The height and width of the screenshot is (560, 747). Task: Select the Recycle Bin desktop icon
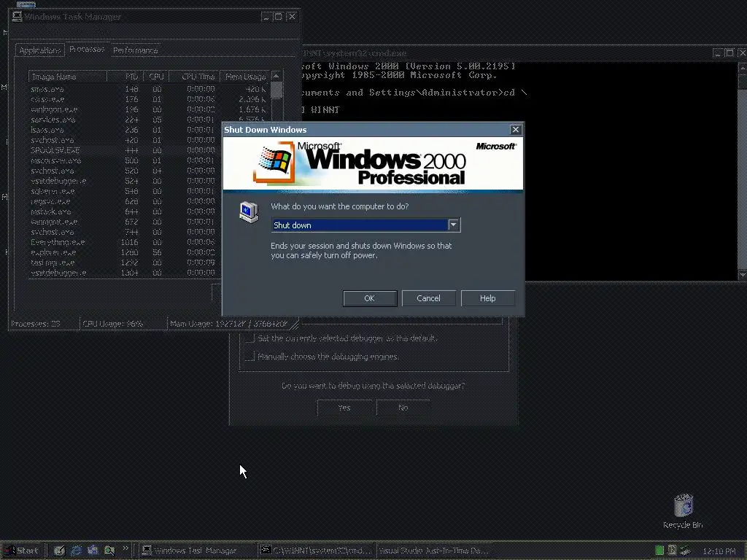pos(683,511)
